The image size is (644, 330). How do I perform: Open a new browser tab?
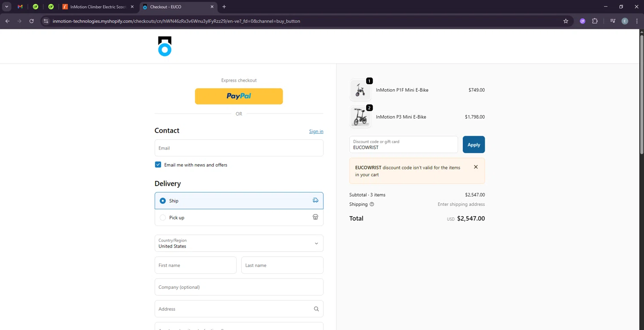[x=224, y=7]
